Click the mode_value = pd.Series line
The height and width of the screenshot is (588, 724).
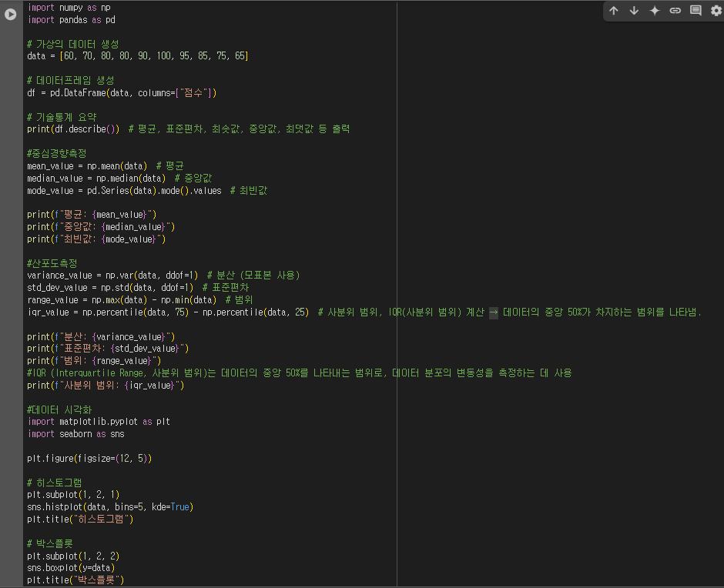pyautogui.click(x=147, y=191)
